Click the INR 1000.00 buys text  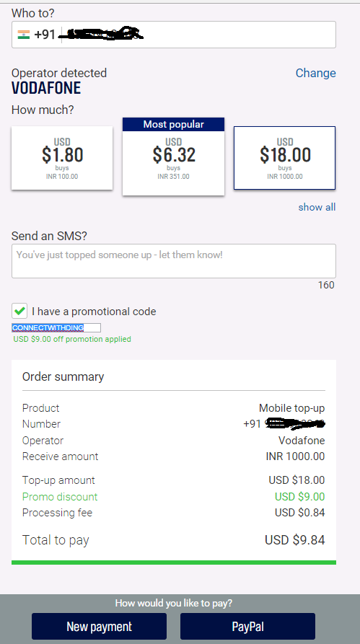[x=284, y=177]
